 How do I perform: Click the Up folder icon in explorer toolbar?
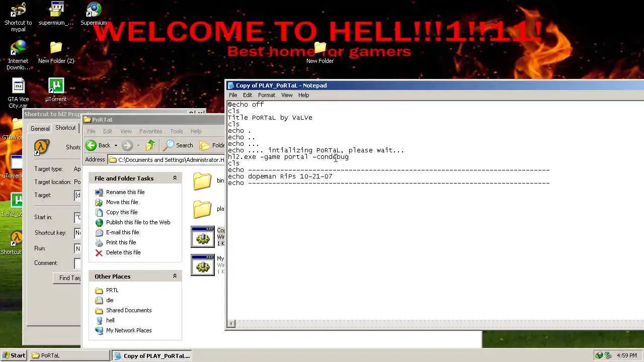[150, 145]
